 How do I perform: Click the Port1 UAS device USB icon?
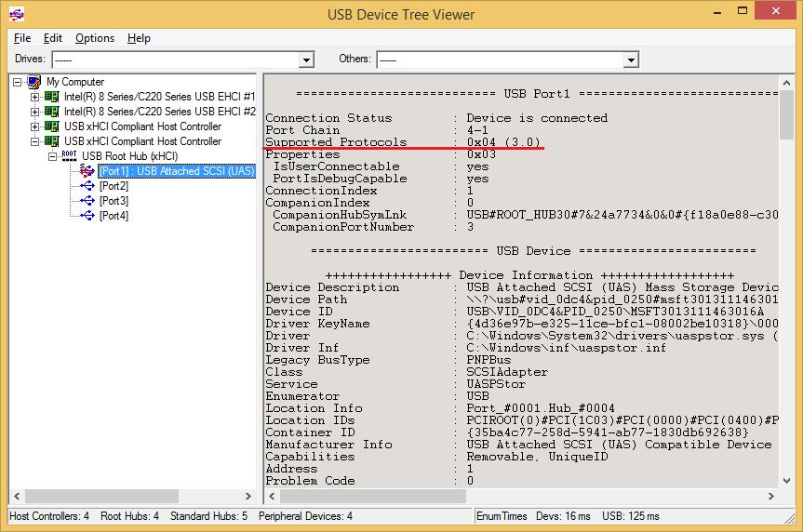tap(87, 170)
